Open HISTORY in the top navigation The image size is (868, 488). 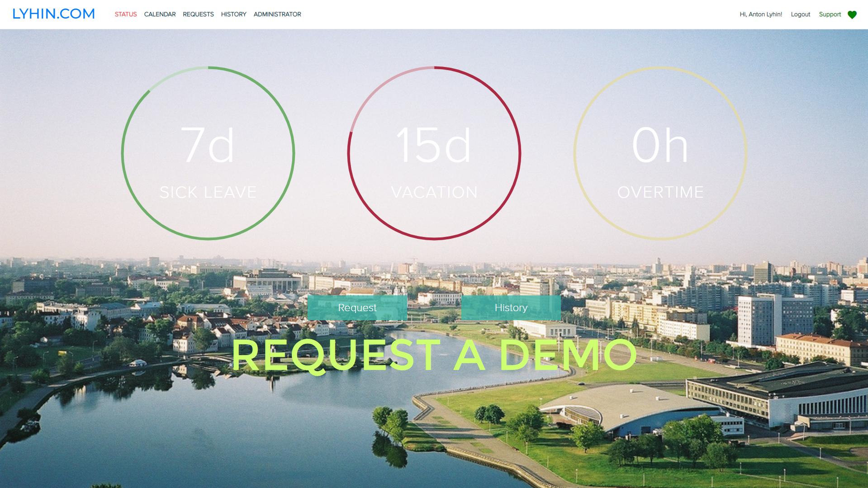point(233,14)
